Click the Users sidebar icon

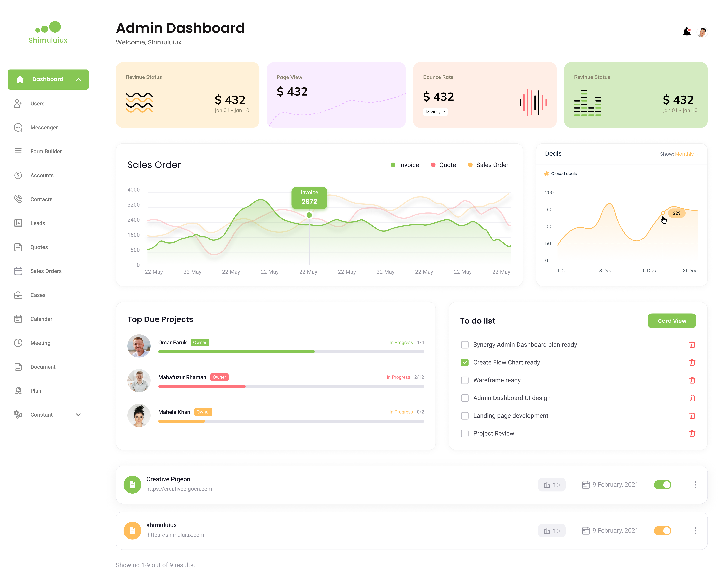(x=18, y=103)
